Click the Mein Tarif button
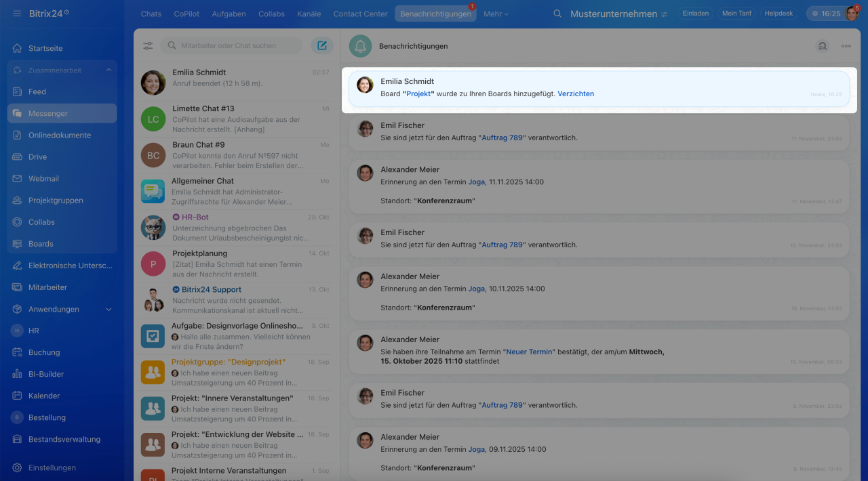The image size is (868, 481). tap(737, 14)
